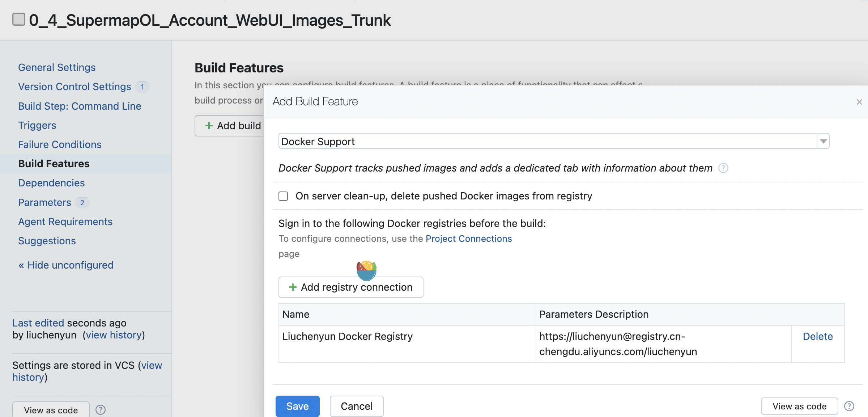This screenshot has width=868, height=417.
Task: Click the fruit bowl cursor icon
Action: [x=366, y=270]
